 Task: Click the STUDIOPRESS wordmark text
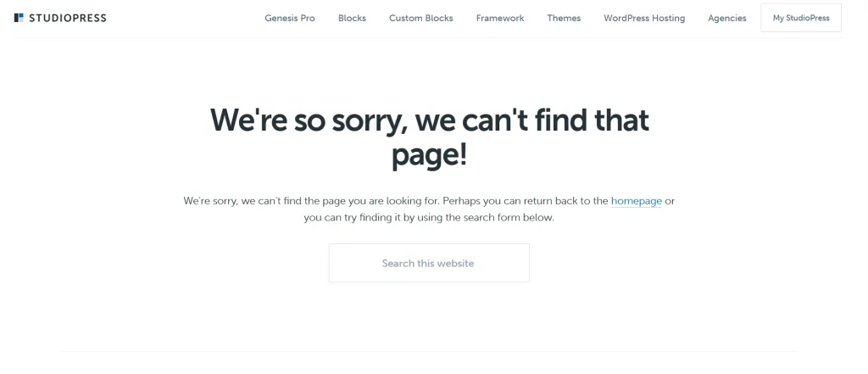[68, 18]
